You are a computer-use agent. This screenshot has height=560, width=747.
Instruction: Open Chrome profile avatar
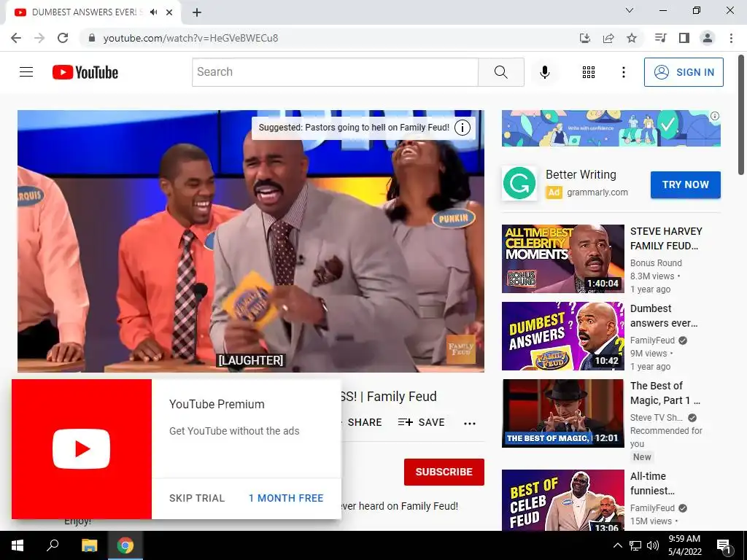coord(708,38)
